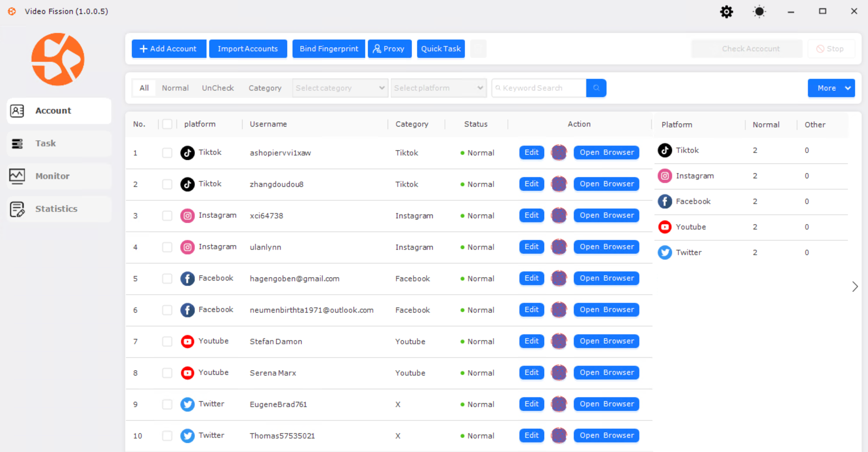Open the Account section

(x=59, y=111)
